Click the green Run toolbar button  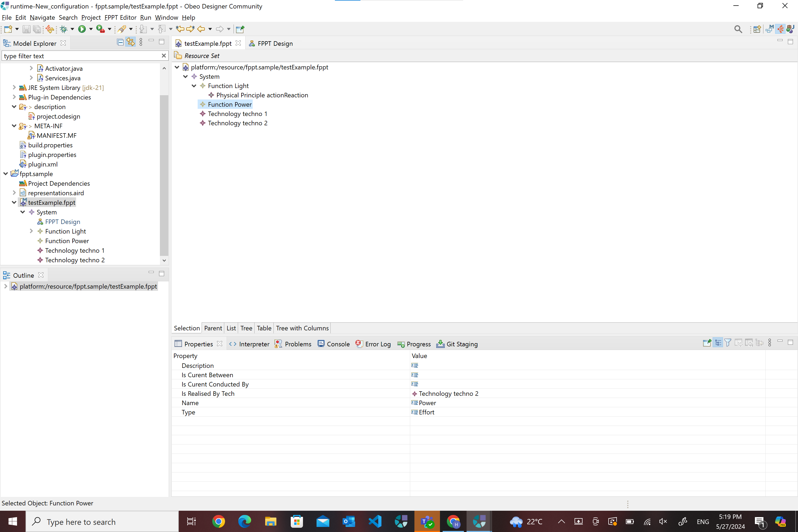pyautogui.click(x=82, y=29)
